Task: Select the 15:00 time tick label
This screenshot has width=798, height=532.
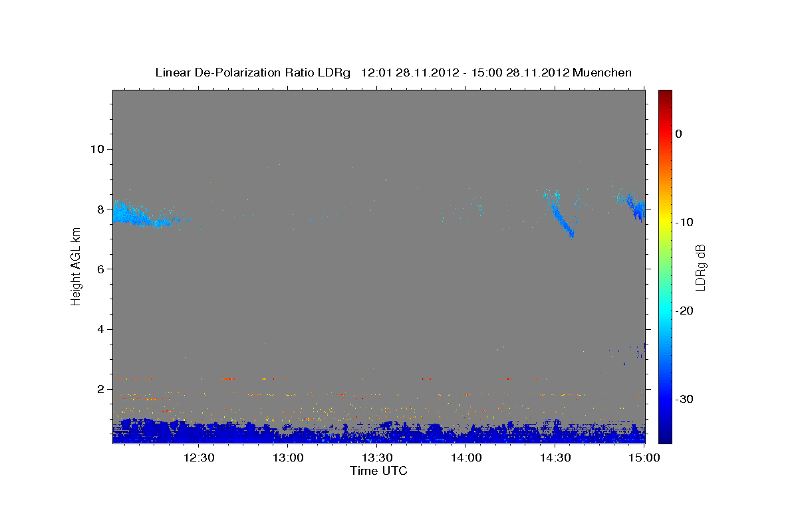Action: 644,458
